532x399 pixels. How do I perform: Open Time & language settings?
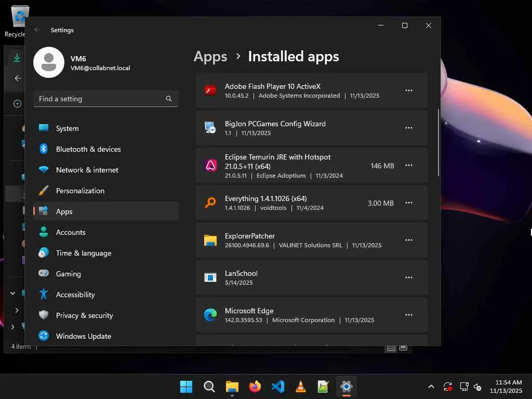pos(106,253)
